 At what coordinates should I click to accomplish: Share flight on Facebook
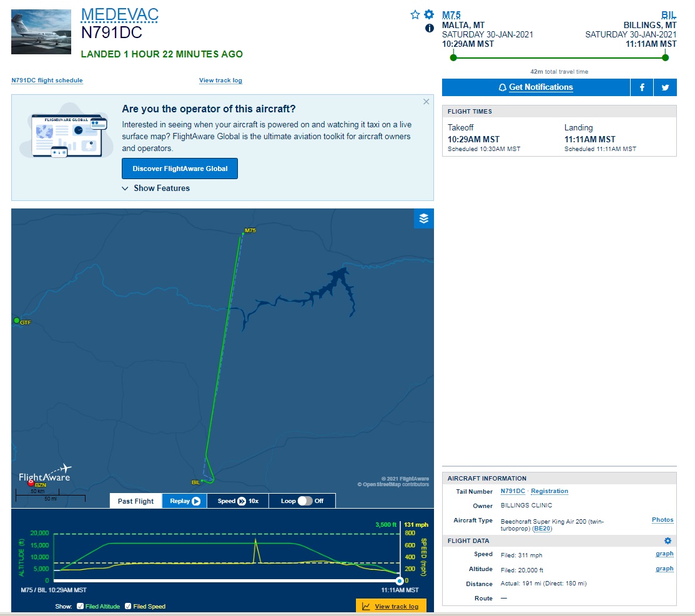click(x=642, y=87)
